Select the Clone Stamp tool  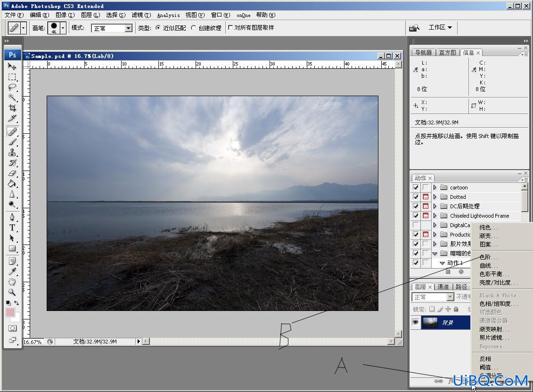(12, 152)
